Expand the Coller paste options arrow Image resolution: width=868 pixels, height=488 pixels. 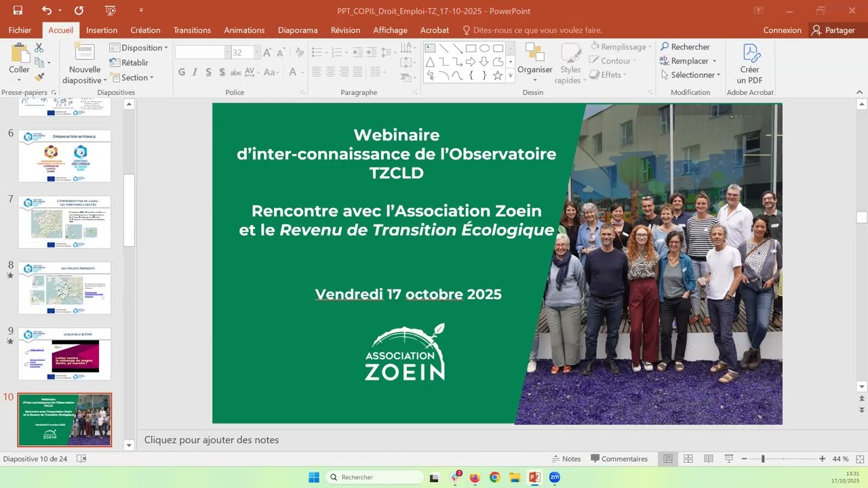click(19, 79)
